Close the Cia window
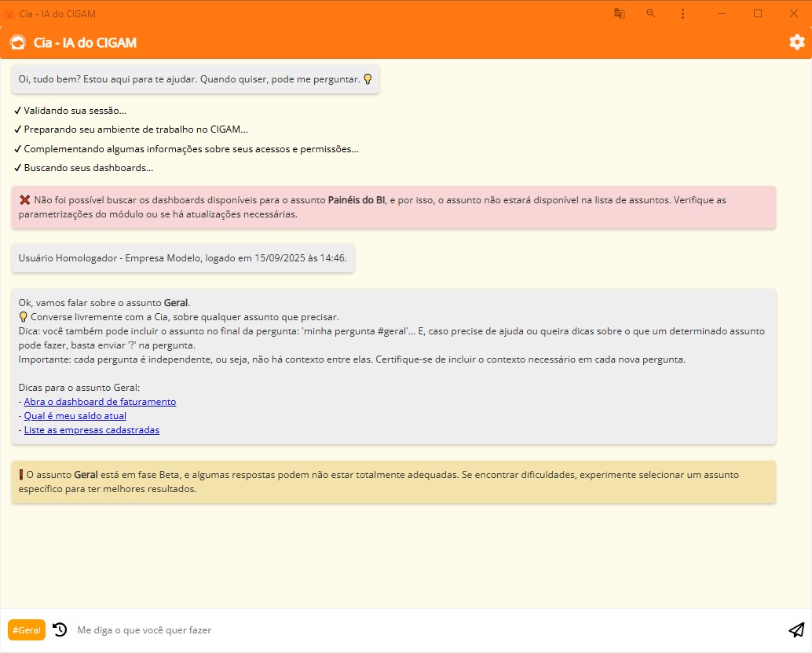This screenshot has height=653, width=812. 793,13
